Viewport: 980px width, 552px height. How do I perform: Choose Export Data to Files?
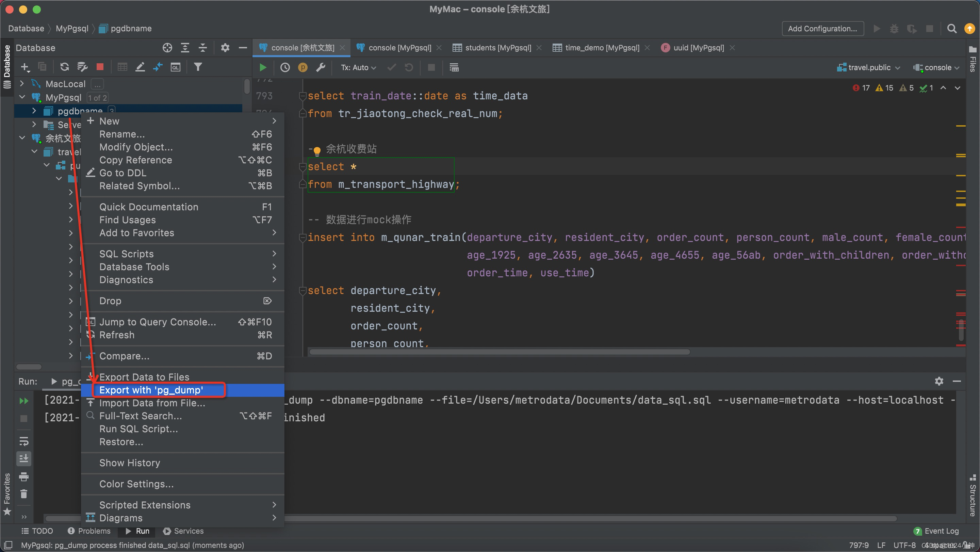[x=183, y=377]
